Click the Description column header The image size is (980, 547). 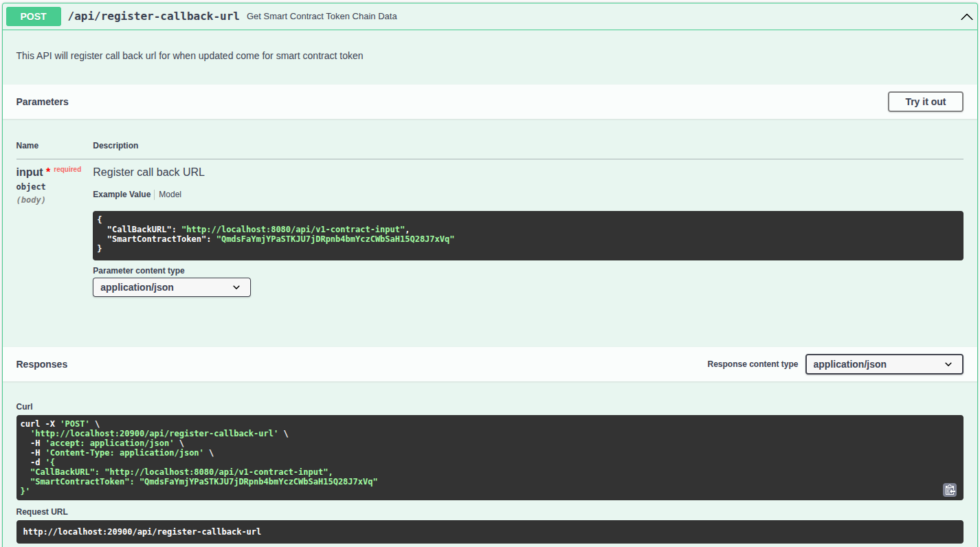coord(115,146)
